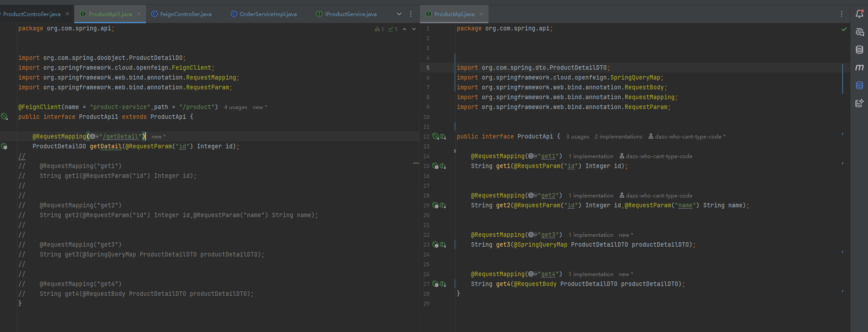Open left editor tab options (three dots)
868x332 pixels.
coord(411,14)
